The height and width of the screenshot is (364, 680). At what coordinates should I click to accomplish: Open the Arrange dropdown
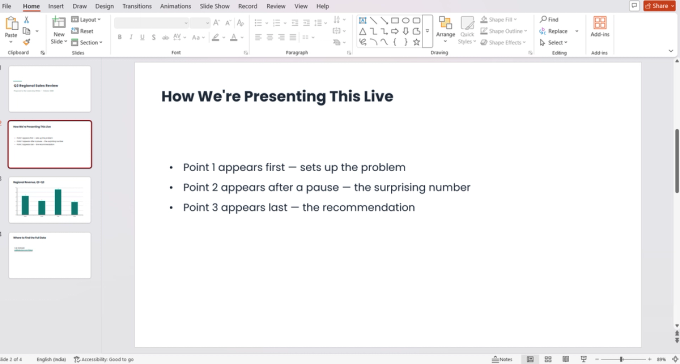pos(445,30)
